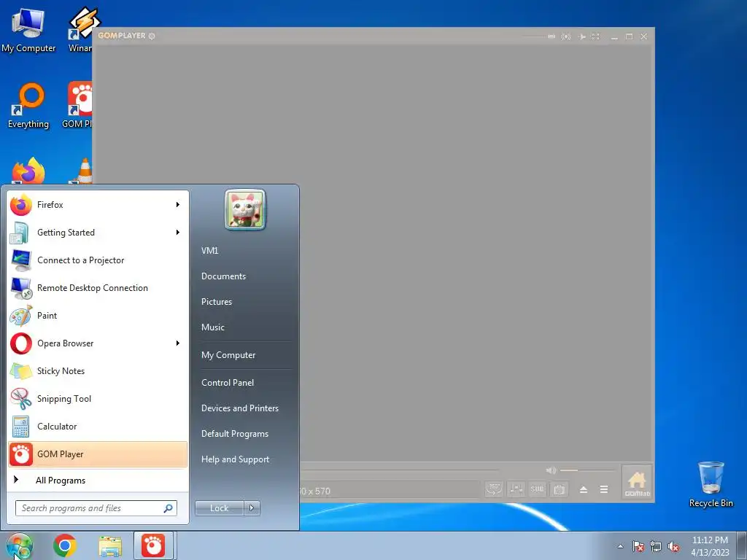Open Google Chrome from the taskbar
The width and height of the screenshot is (747, 560).
(x=65, y=545)
